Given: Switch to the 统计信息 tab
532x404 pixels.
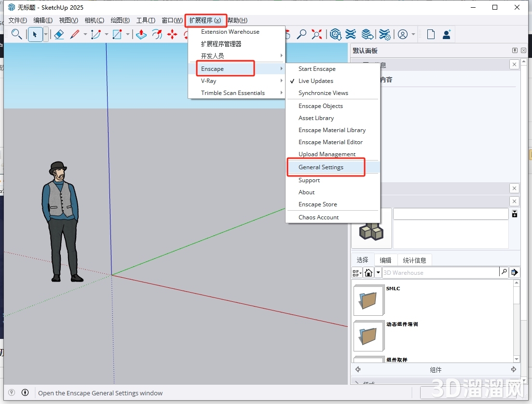Looking at the screenshot, I should 414,260.
